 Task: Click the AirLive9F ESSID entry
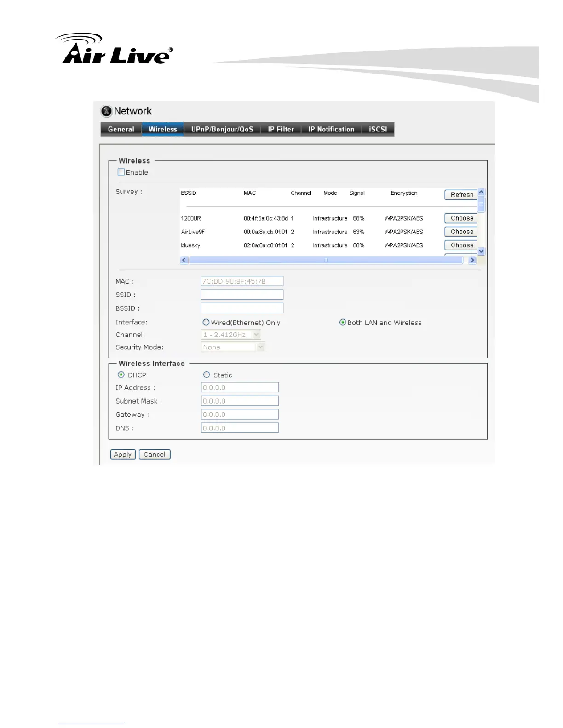(193, 232)
